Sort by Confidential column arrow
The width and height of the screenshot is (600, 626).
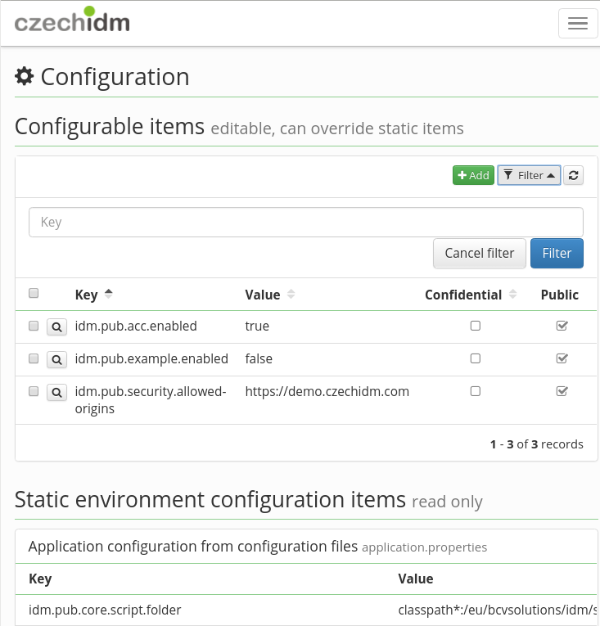pos(513,294)
